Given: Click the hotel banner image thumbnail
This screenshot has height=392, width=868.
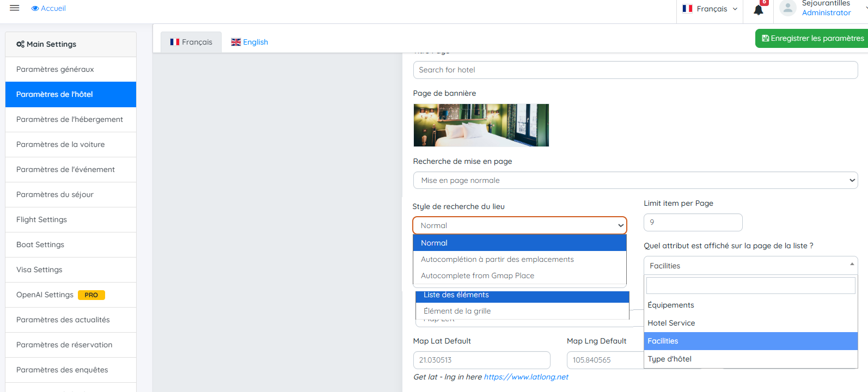Looking at the screenshot, I should click(481, 125).
